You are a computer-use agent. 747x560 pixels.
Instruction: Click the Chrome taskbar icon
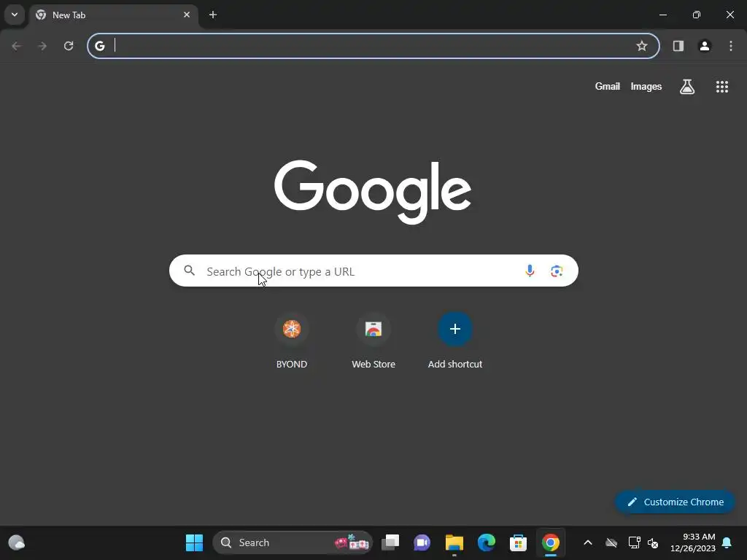(550, 542)
